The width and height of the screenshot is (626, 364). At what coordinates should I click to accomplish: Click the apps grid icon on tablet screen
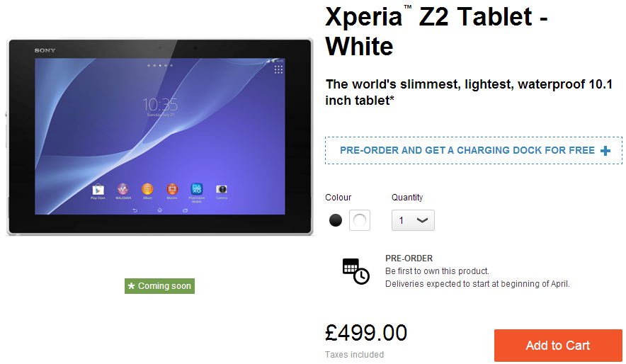tap(278, 70)
